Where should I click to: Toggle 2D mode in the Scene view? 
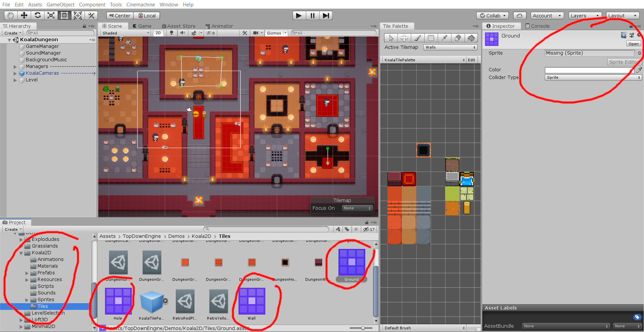coord(158,33)
